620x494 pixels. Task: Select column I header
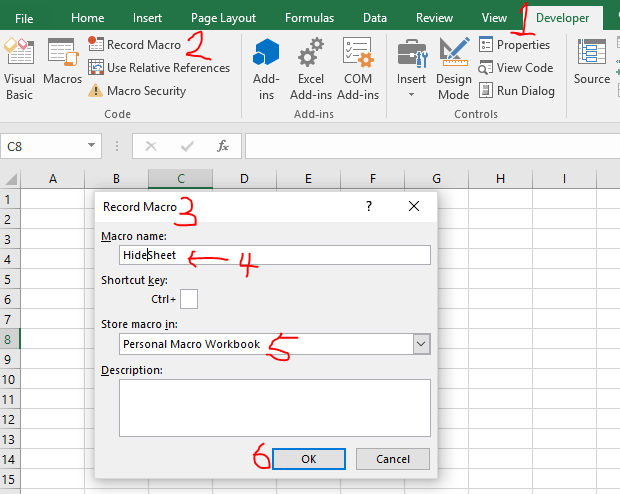(564, 179)
